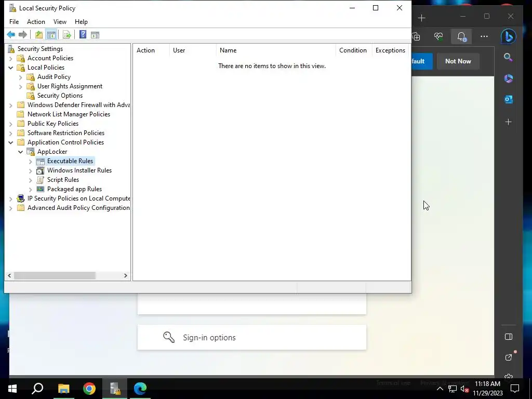The image size is (532, 399).
Task: Expand Public Key Policies node
Action: [10, 124]
